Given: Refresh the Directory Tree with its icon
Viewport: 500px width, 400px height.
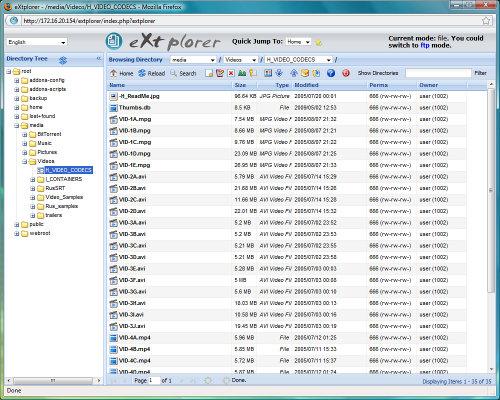Looking at the screenshot, I should (63, 60).
